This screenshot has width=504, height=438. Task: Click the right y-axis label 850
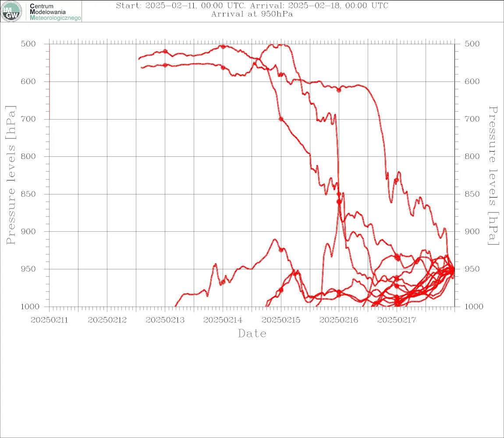click(x=472, y=194)
